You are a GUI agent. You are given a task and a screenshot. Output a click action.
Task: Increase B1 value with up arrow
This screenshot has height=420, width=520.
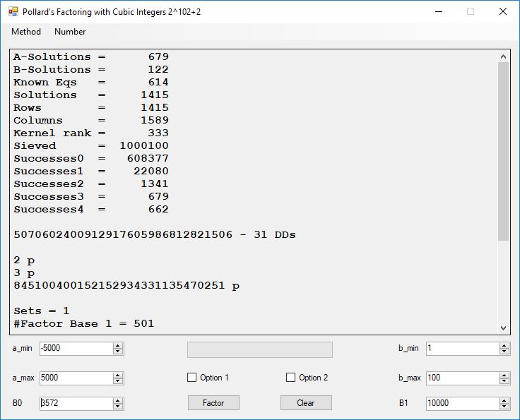tap(504, 400)
